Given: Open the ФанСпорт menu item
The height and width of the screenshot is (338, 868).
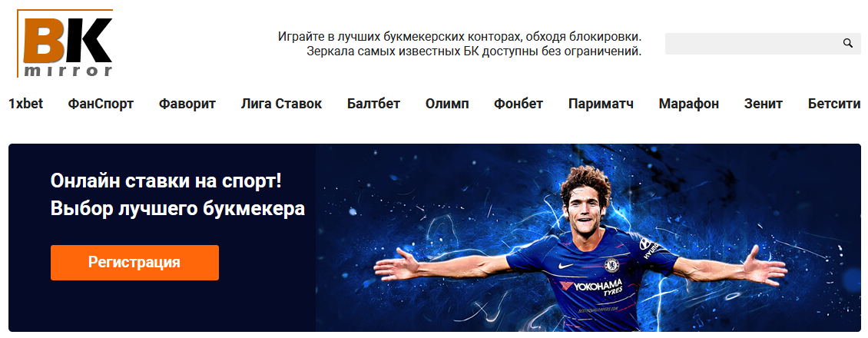Looking at the screenshot, I should 101,104.
